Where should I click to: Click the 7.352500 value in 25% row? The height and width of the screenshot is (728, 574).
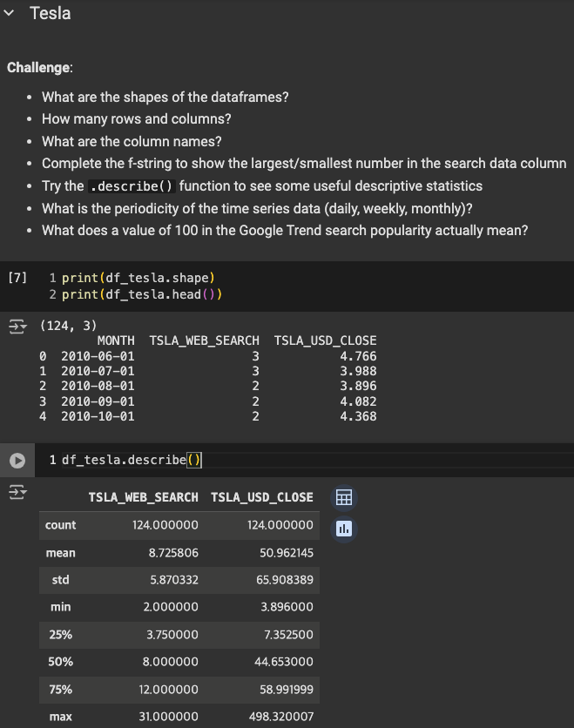288,635
